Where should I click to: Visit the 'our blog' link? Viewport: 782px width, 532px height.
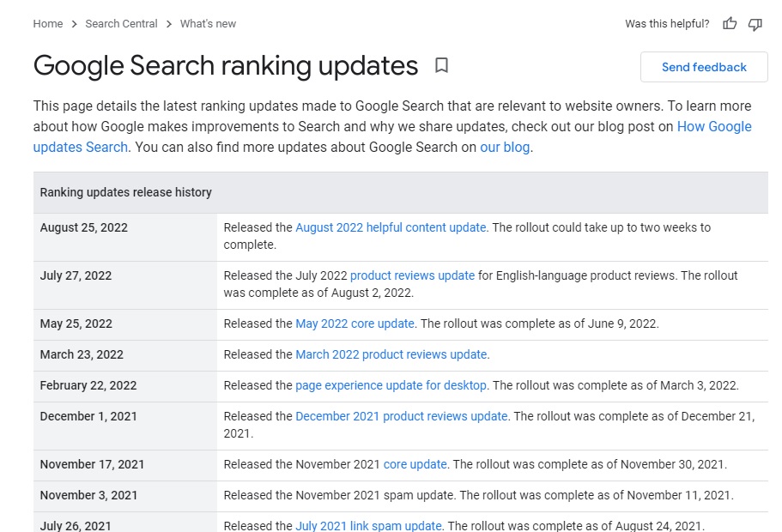tap(506, 147)
